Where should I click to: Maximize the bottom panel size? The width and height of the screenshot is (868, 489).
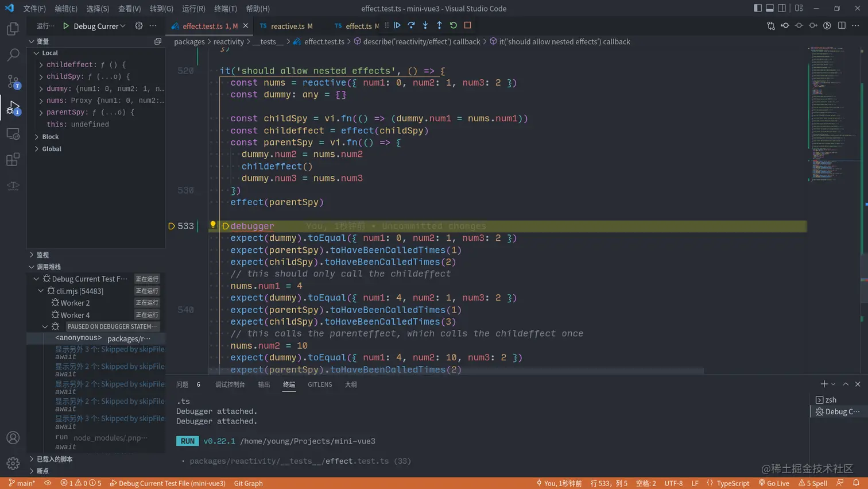pos(846,384)
